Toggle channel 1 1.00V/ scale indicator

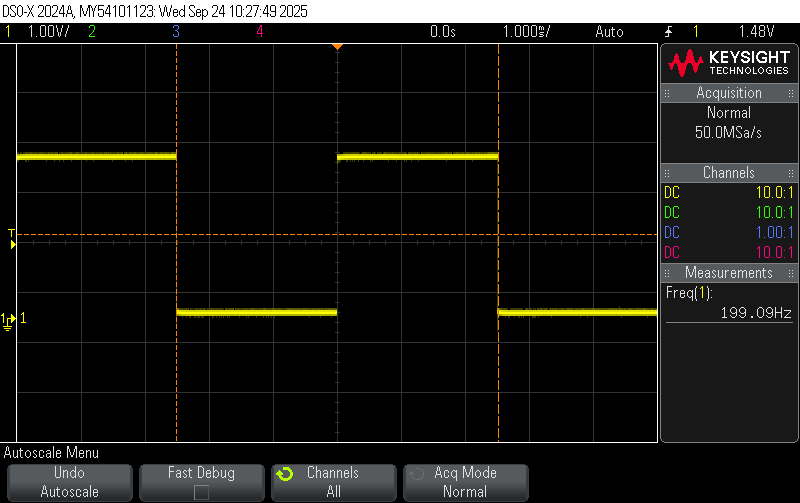pyautogui.click(x=40, y=32)
